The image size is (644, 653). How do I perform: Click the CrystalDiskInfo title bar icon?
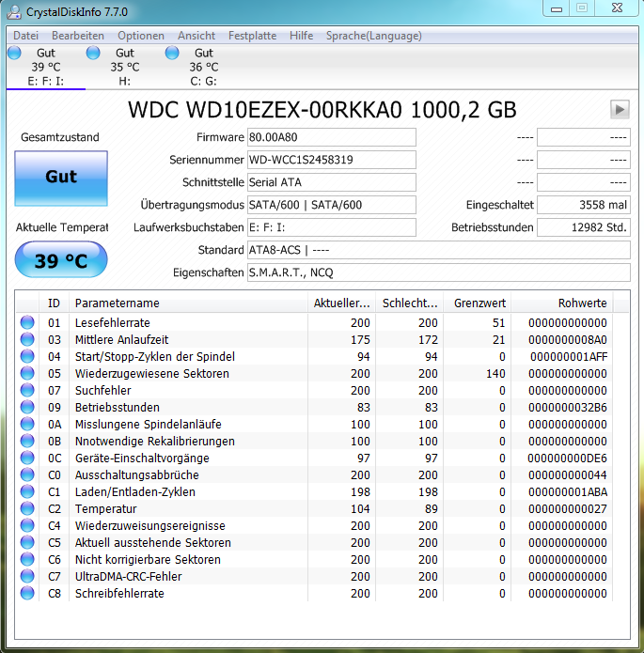tap(14, 11)
